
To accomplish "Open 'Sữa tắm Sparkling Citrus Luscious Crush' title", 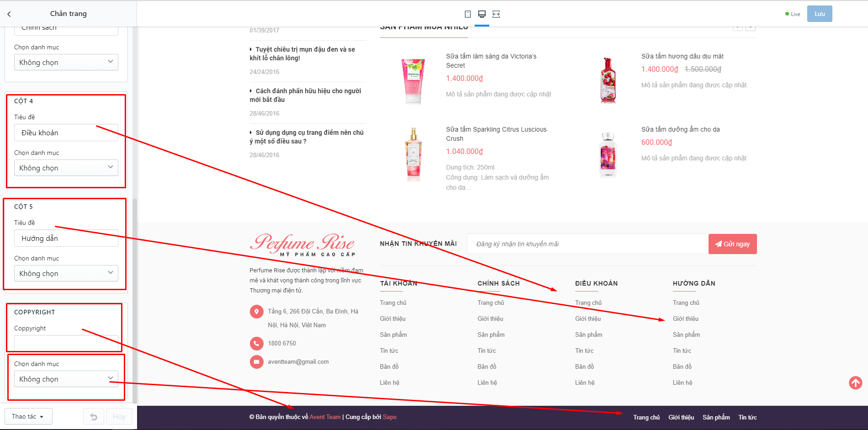I will [x=496, y=134].
